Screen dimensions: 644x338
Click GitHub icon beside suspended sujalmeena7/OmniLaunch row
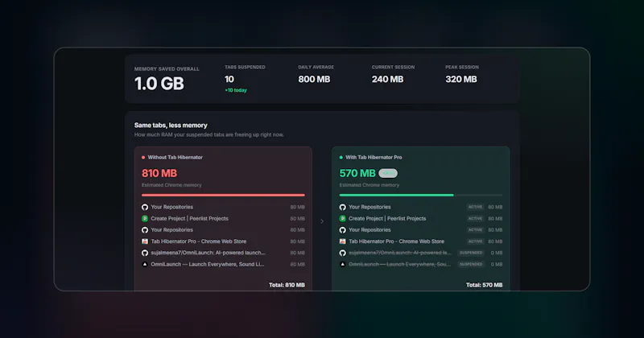coord(343,253)
